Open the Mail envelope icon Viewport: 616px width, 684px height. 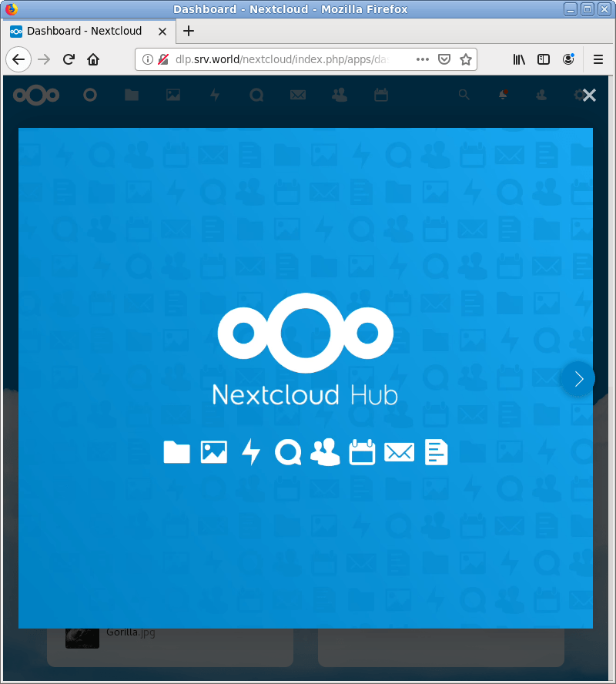click(x=298, y=94)
